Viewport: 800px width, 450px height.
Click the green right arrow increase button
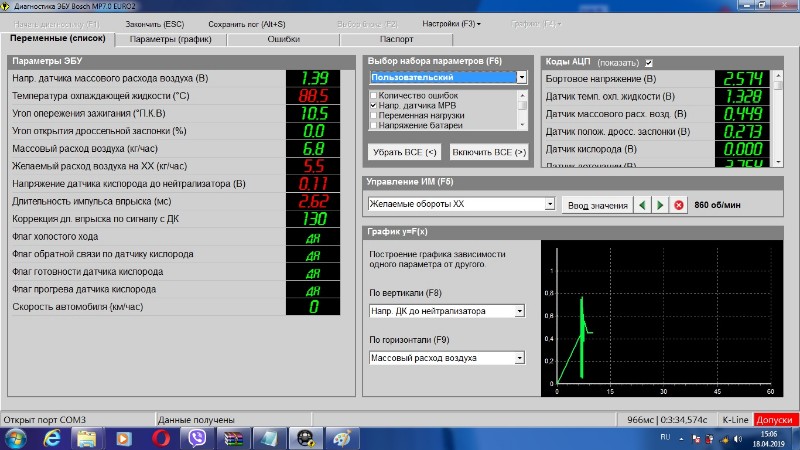point(660,205)
